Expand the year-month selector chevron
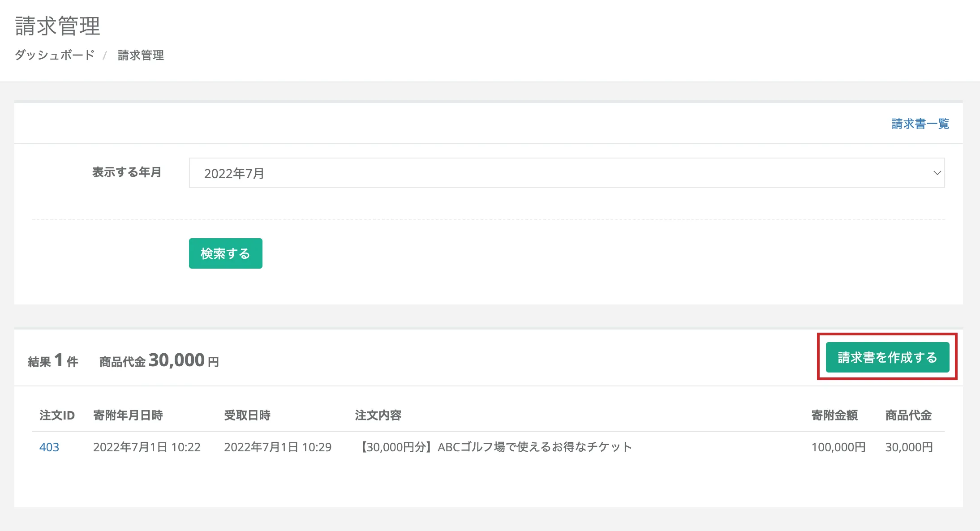This screenshot has width=980, height=531. [937, 173]
